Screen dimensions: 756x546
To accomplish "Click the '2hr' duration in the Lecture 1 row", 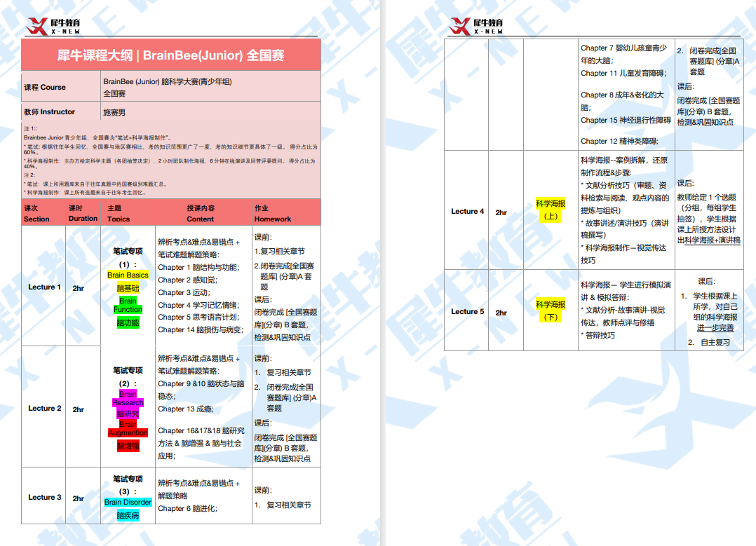I will coord(78,289).
